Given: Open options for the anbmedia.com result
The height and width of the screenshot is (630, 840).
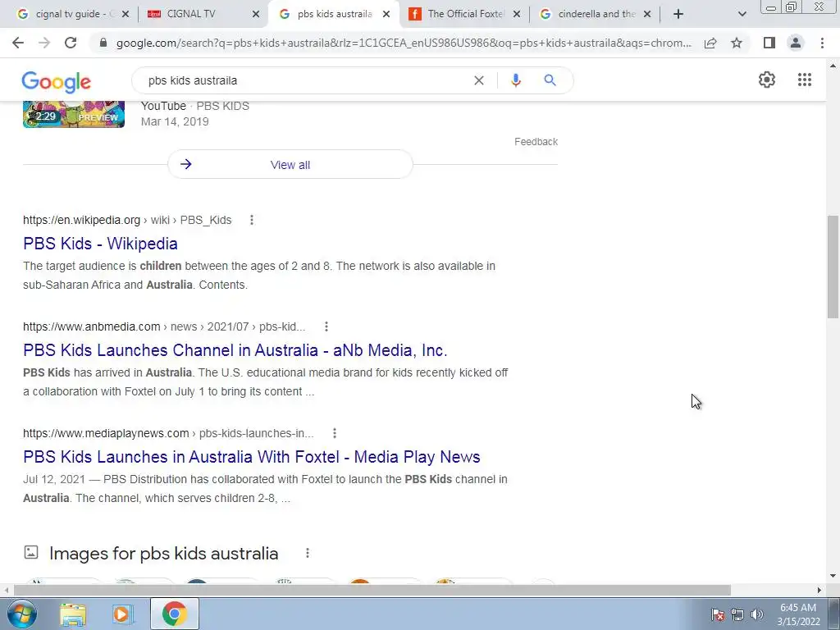Looking at the screenshot, I should (x=326, y=326).
